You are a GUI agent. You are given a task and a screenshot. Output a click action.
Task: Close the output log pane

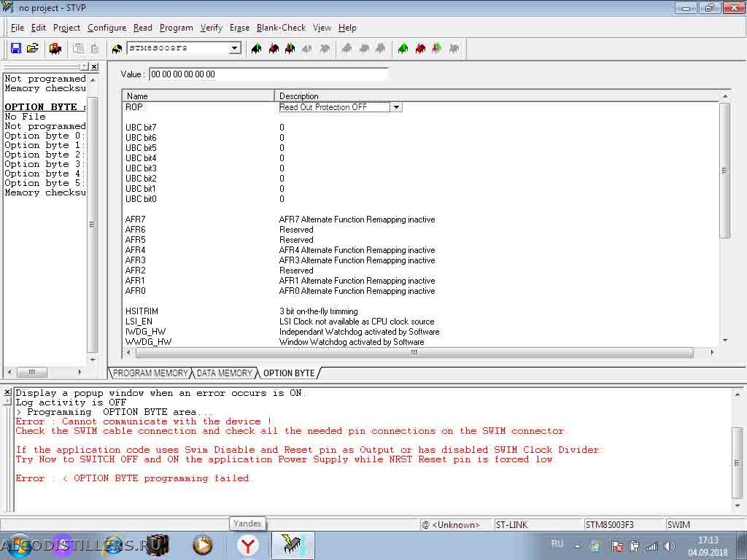click(7, 392)
